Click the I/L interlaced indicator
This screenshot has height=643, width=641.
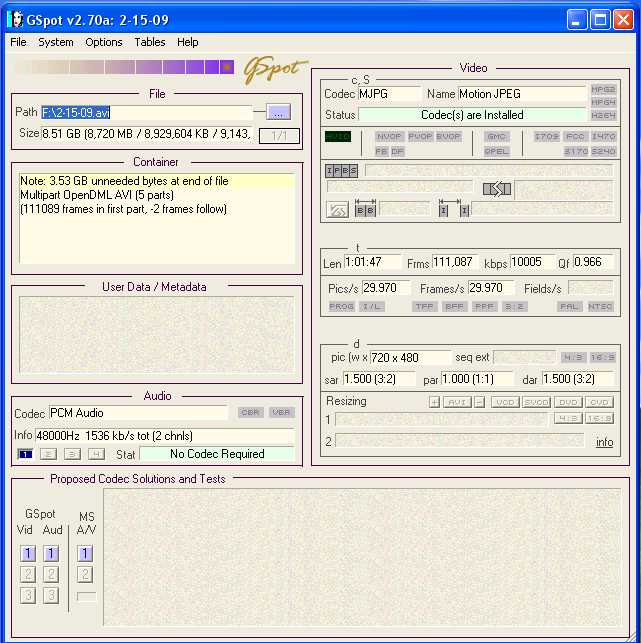coord(372,307)
